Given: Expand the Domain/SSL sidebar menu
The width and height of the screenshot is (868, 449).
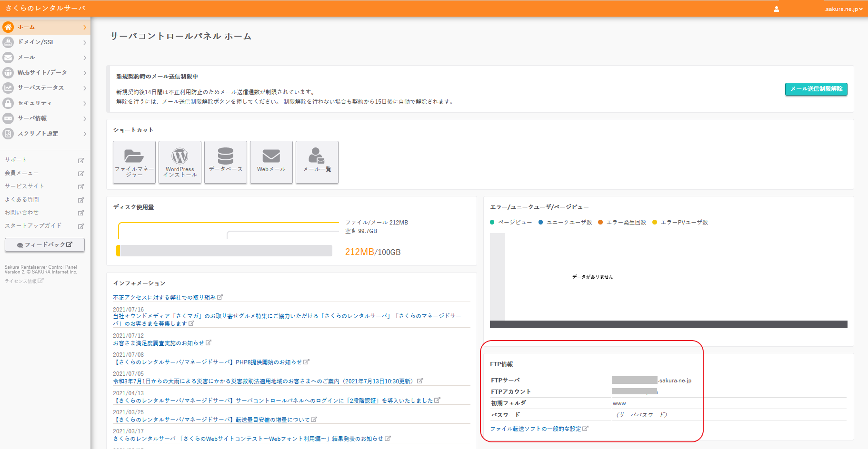Looking at the screenshot, I should [45, 42].
